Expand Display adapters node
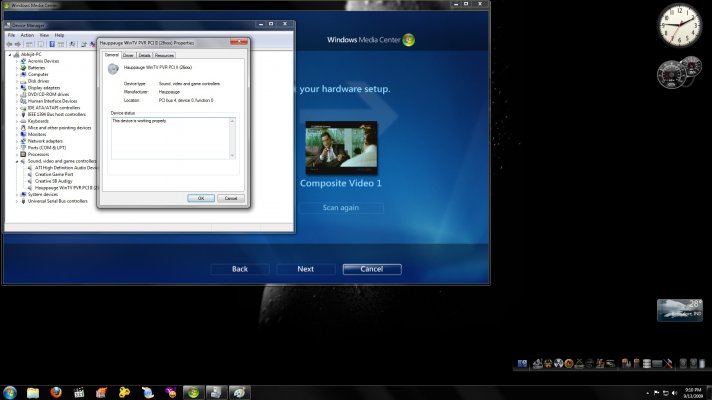Viewport: 712px width, 400px height. pyautogui.click(x=17, y=88)
